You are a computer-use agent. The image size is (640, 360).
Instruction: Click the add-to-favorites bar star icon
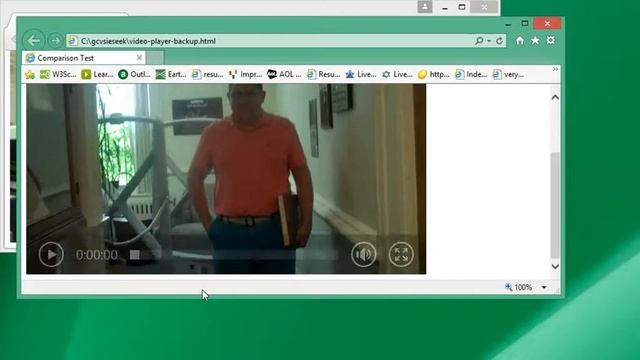click(x=30, y=74)
